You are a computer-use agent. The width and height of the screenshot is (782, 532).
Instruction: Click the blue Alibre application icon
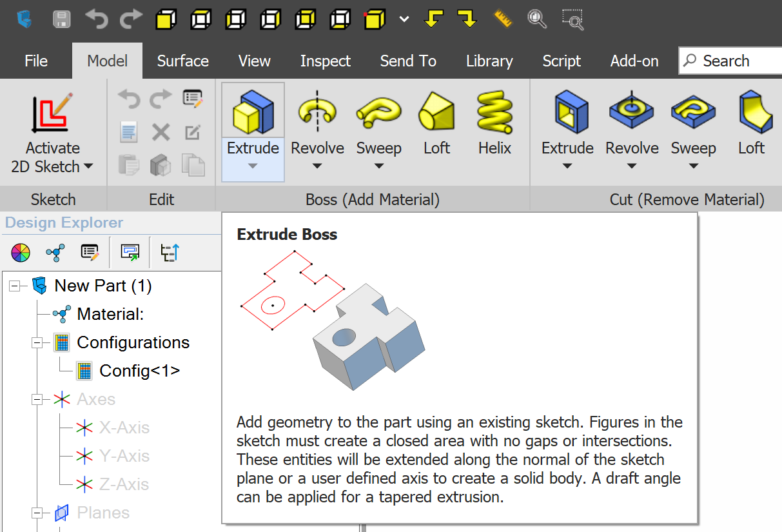(x=24, y=19)
